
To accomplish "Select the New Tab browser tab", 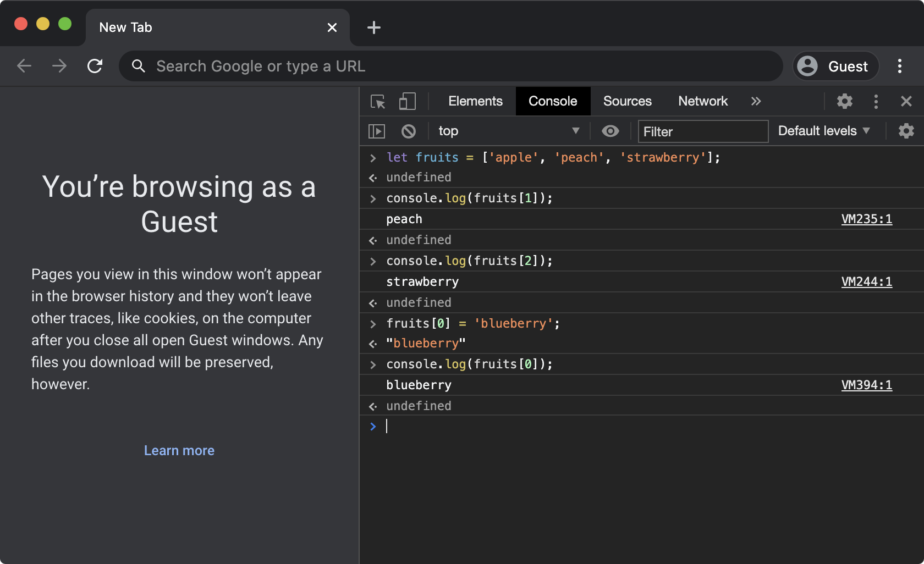I will tap(217, 27).
